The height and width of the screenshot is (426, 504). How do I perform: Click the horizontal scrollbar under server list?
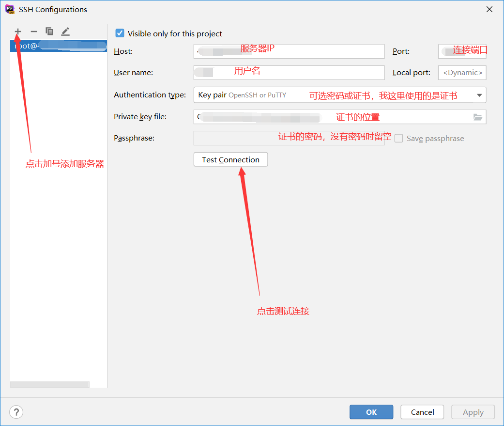click(x=50, y=384)
